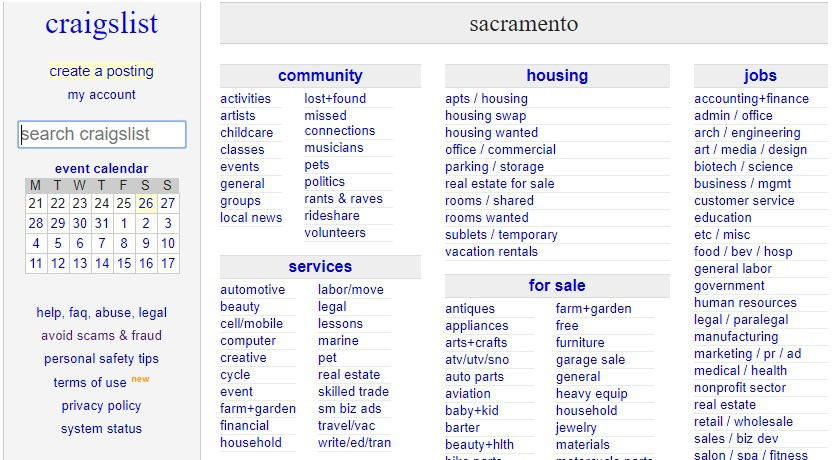Image resolution: width=840 pixels, height=460 pixels.
Task: Open automotive services listings
Action: [252, 290]
